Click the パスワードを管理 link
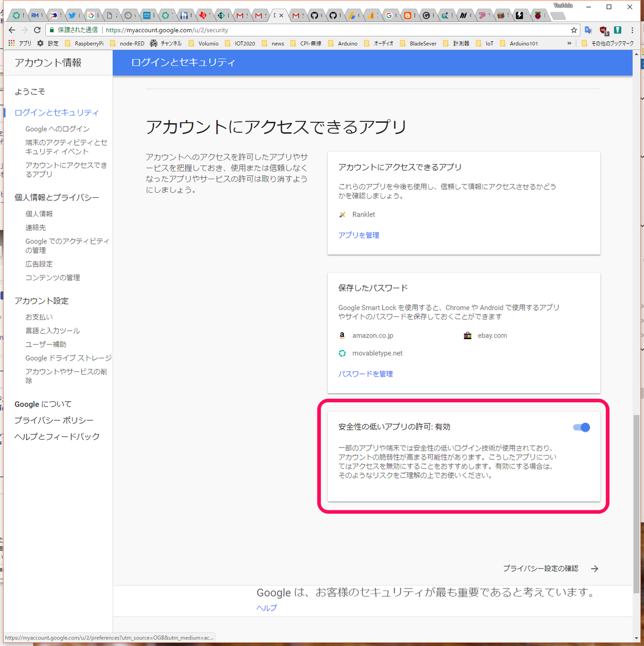This screenshot has width=644, height=646. click(365, 374)
